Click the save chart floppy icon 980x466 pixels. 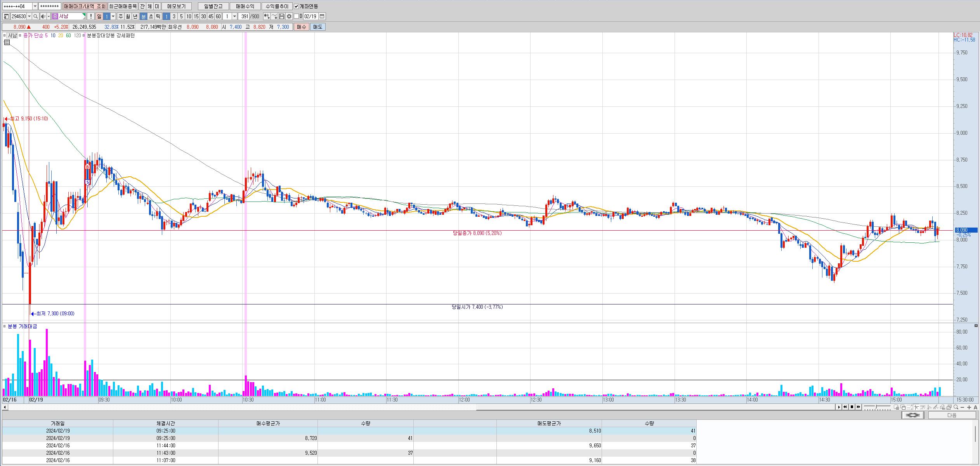pos(282,16)
